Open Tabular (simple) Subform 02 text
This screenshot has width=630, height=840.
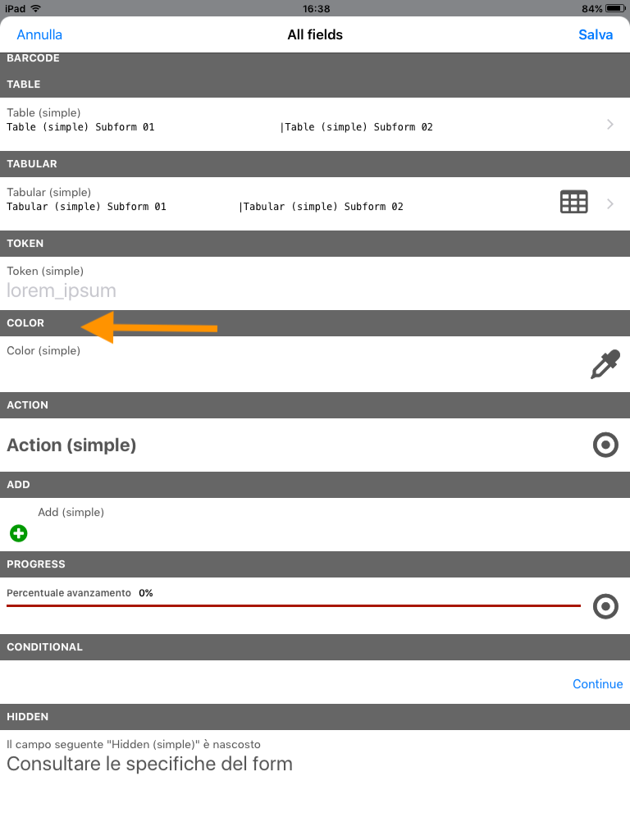pyautogui.click(x=322, y=207)
